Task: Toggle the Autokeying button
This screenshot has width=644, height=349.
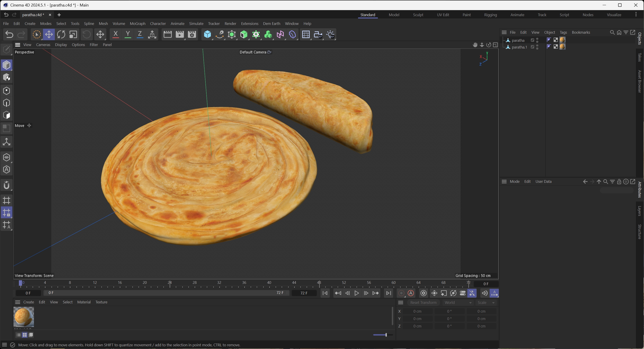Action: [x=411, y=293]
